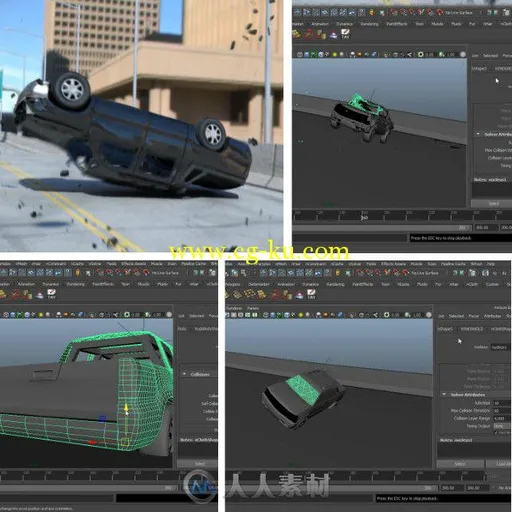Click TURTLE shelf icon in windshield-car Maya window
512x512 pixels.
click(311, 294)
